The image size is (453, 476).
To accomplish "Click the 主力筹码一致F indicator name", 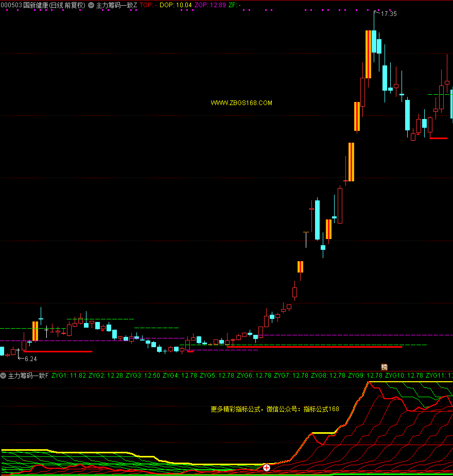I will (28, 376).
